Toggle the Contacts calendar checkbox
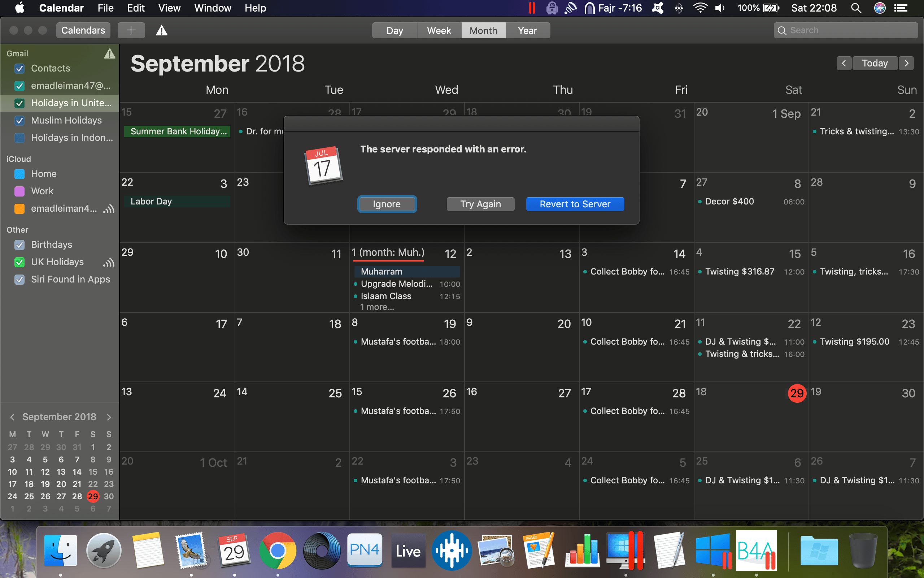Viewport: 924px width, 578px height. click(19, 68)
